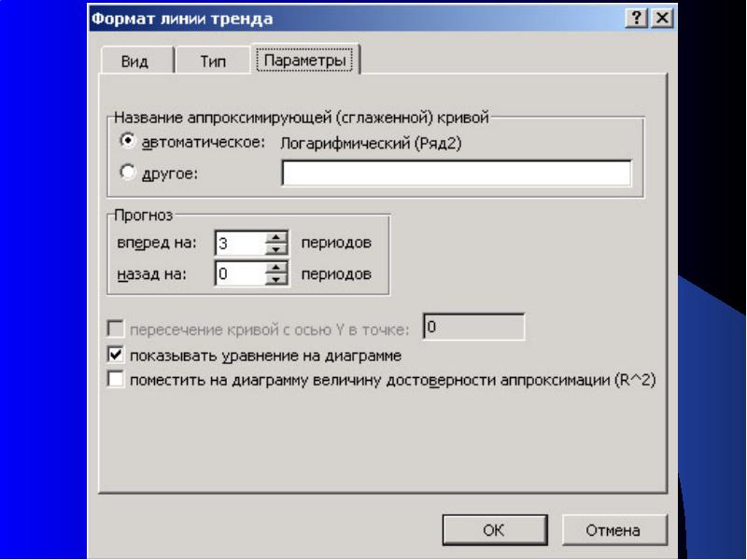Click the вперед на periods input field
747x560 pixels.
pyautogui.click(x=240, y=243)
